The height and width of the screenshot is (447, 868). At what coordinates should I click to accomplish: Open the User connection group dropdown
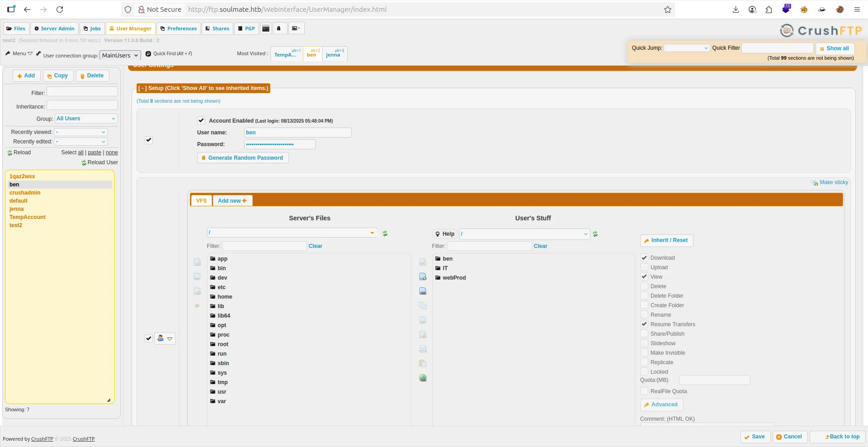pos(120,55)
